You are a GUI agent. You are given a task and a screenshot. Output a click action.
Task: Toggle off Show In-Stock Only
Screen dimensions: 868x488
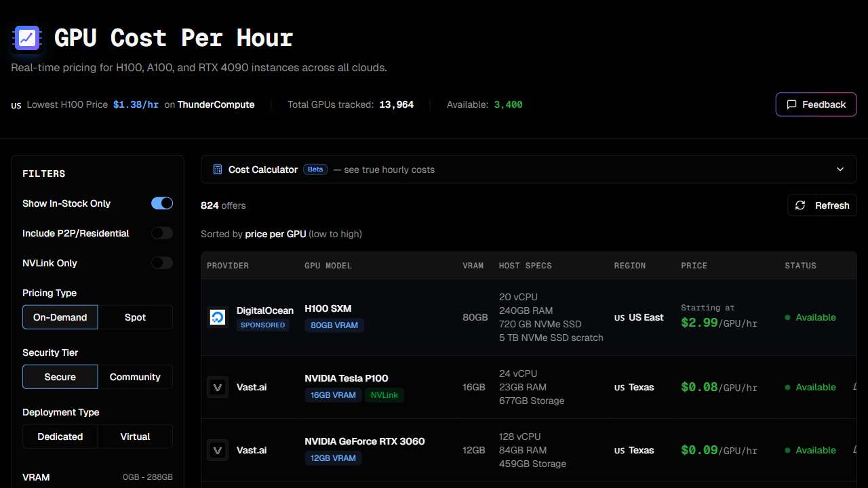[x=161, y=203]
